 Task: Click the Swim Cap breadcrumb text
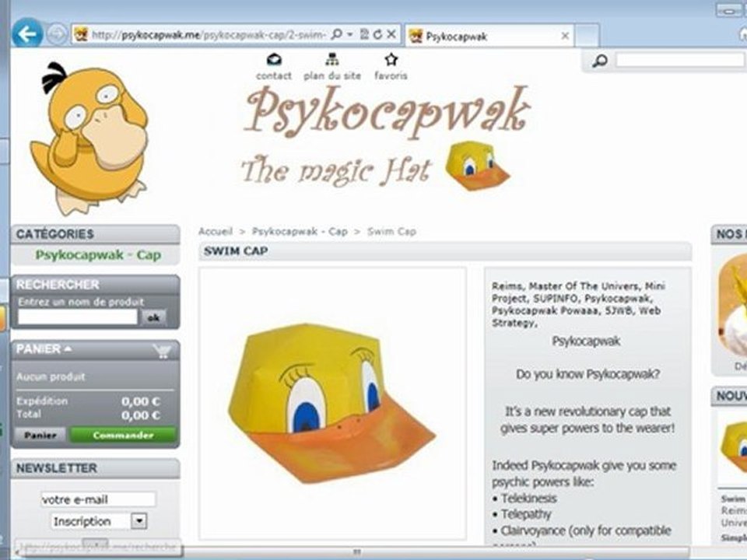pos(391,232)
